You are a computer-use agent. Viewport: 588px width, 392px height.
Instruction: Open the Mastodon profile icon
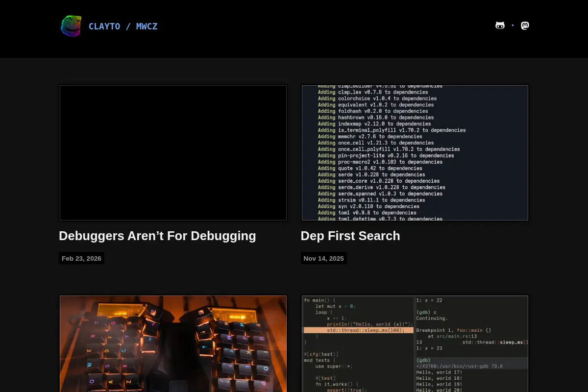click(x=525, y=25)
